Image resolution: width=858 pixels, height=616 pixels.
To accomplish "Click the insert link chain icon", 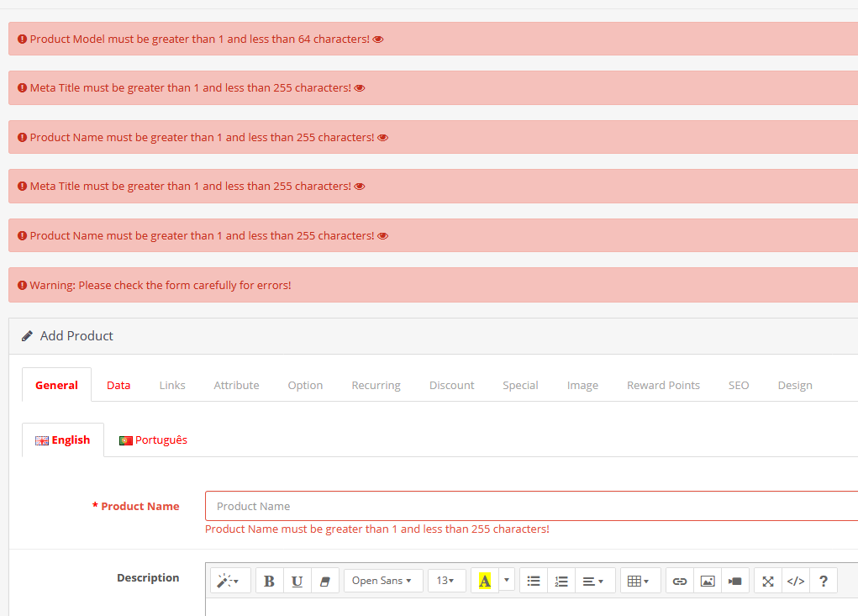I will pos(680,581).
